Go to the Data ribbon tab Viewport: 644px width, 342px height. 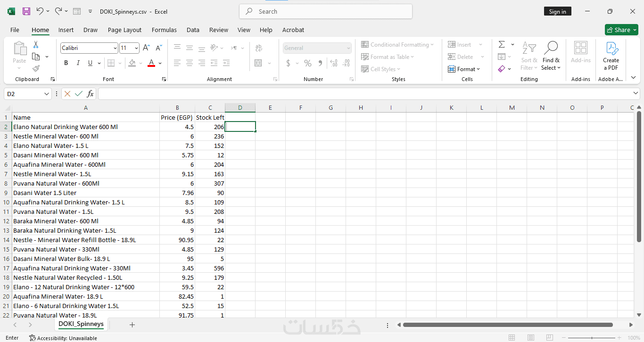(x=193, y=30)
